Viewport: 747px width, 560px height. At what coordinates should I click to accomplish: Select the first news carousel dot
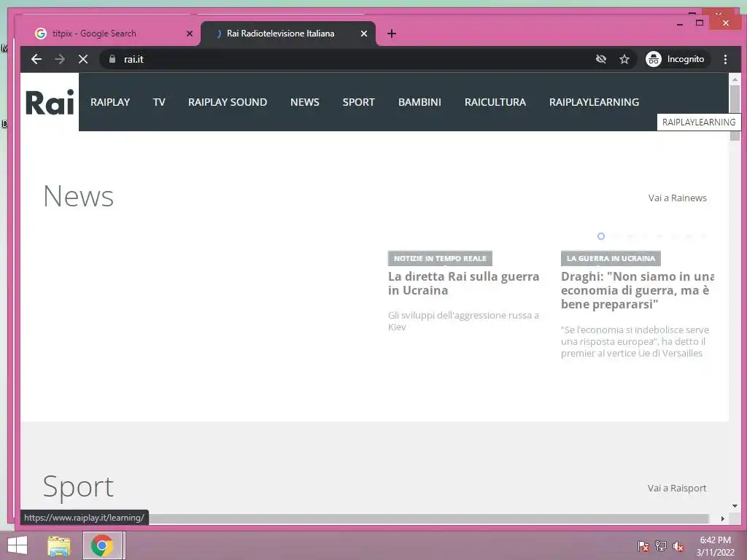point(601,236)
